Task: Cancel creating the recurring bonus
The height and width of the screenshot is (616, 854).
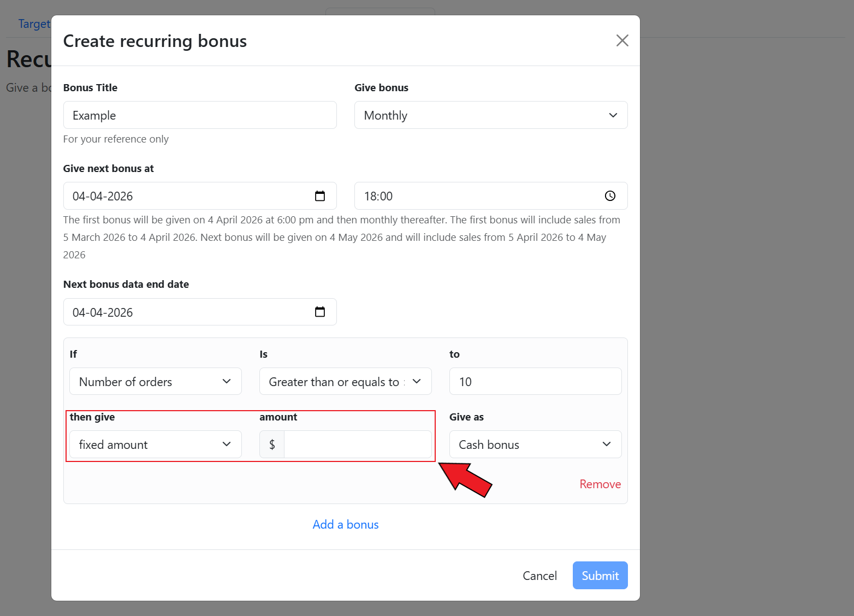Action: tap(539, 576)
